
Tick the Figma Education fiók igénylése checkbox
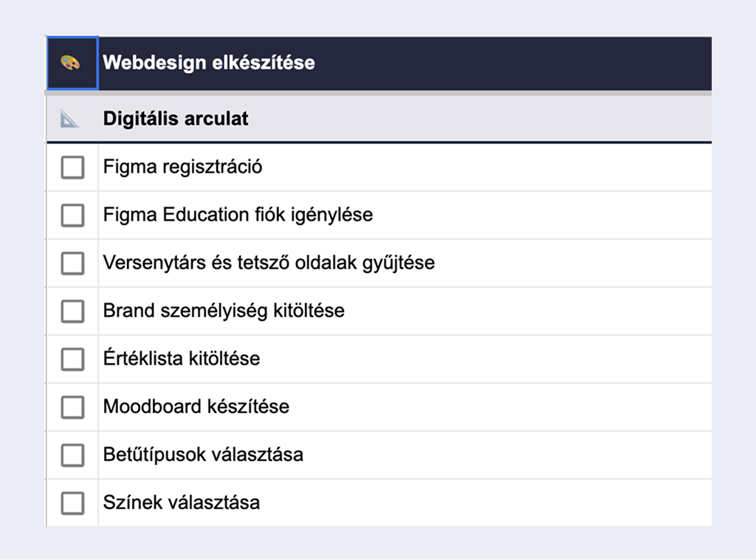(72, 215)
